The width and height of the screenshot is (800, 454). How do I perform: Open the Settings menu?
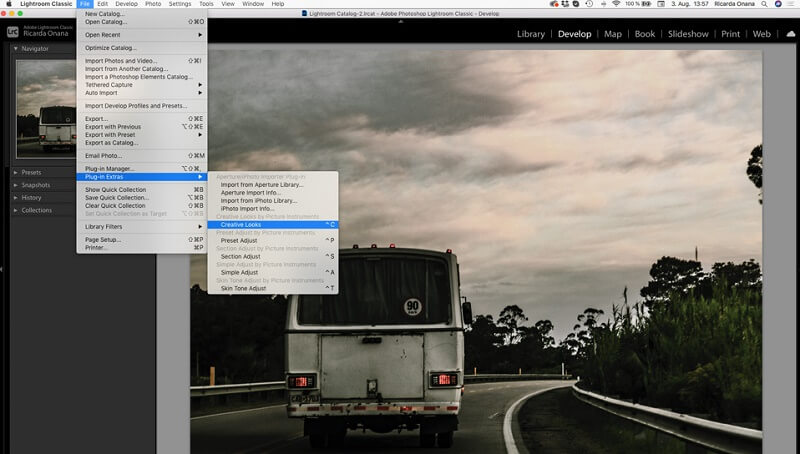(x=180, y=4)
